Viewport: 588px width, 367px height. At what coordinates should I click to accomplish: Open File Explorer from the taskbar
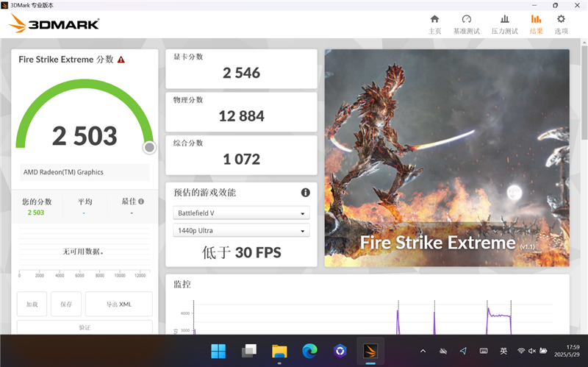point(279,352)
